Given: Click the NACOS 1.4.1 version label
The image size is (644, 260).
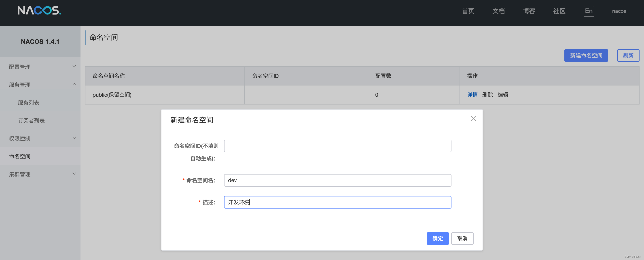Looking at the screenshot, I should click(40, 42).
